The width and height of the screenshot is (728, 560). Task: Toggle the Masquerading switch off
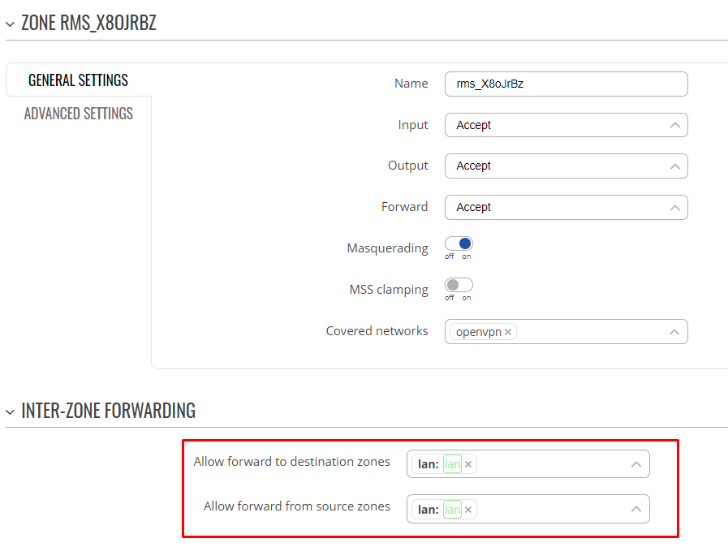pos(459,243)
